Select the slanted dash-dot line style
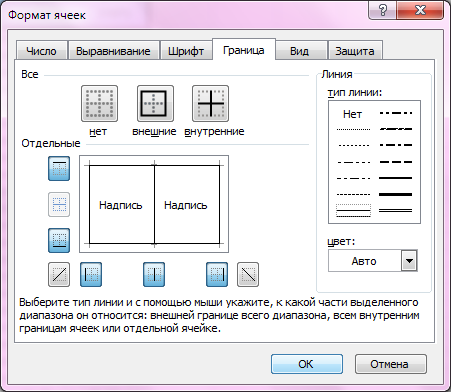Viewport: 451px width, 392px height. point(396,129)
